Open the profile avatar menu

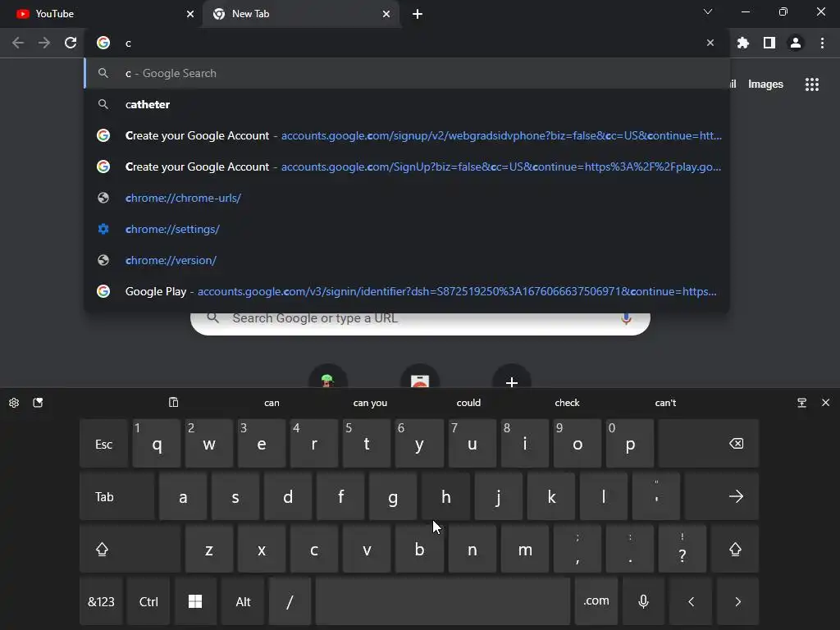coord(796,43)
